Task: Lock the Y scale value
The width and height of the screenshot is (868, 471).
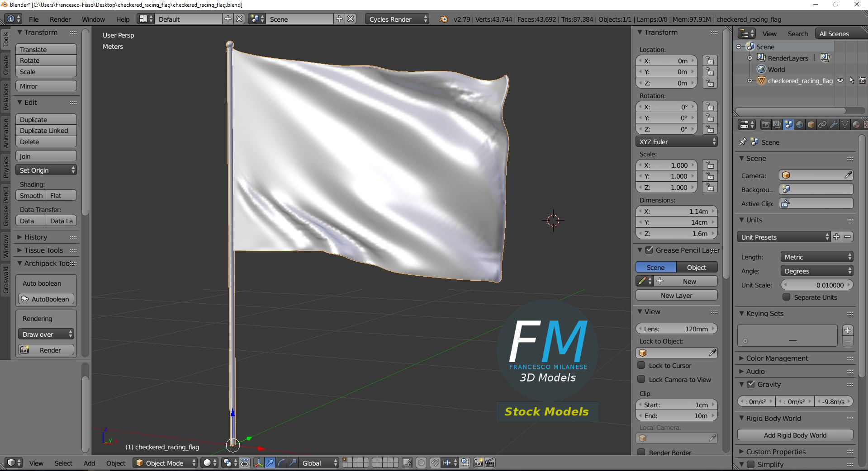Action: [x=710, y=176]
